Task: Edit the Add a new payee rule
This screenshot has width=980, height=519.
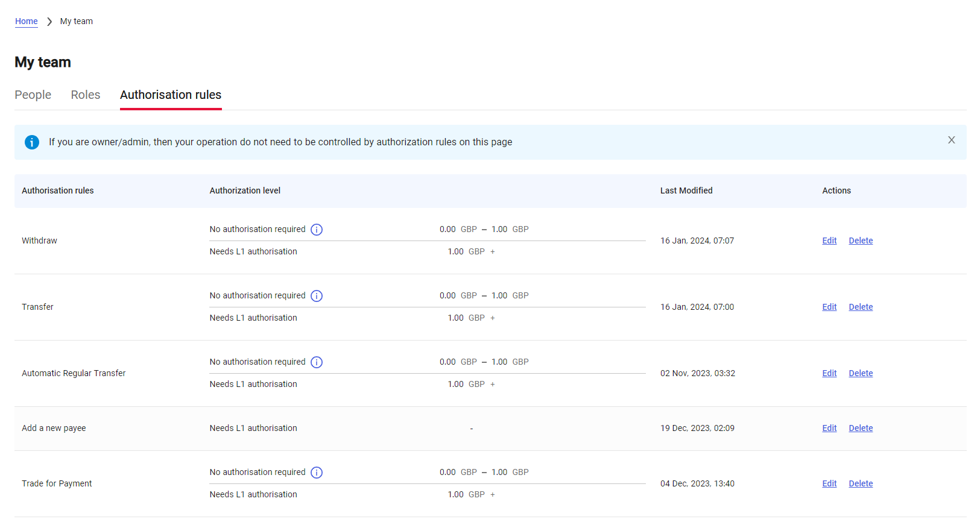Action: coord(829,428)
